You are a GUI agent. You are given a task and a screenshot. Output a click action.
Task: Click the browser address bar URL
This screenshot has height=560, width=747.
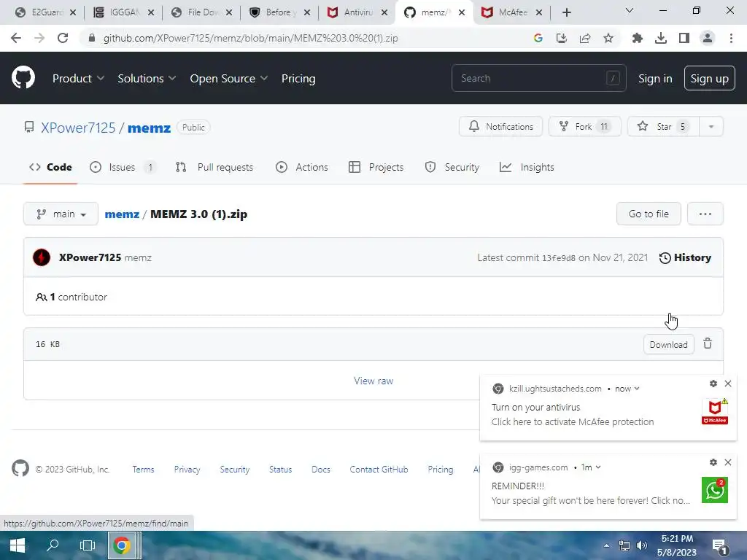(x=251, y=38)
